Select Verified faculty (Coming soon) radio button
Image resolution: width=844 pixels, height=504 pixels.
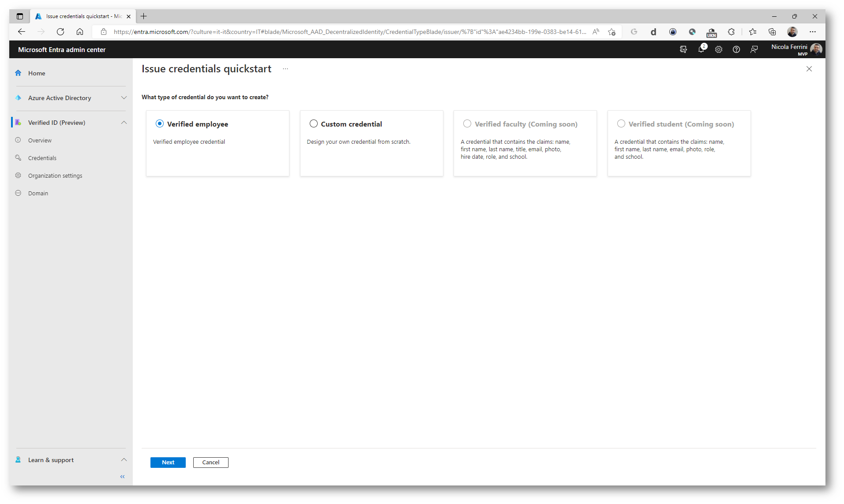click(x=467, y=124)
